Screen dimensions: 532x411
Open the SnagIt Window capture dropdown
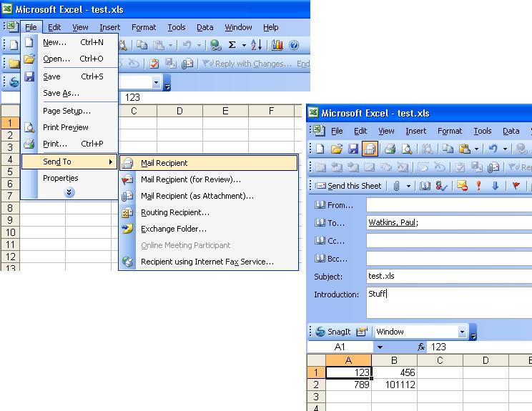(x=462, y=332)
